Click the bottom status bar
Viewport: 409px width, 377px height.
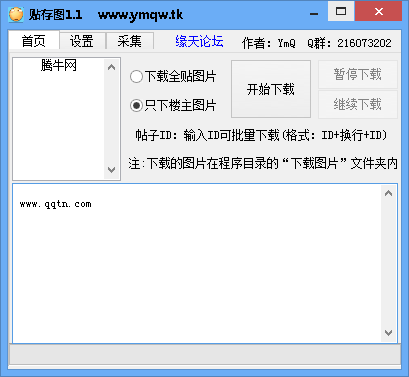(205, 354)
